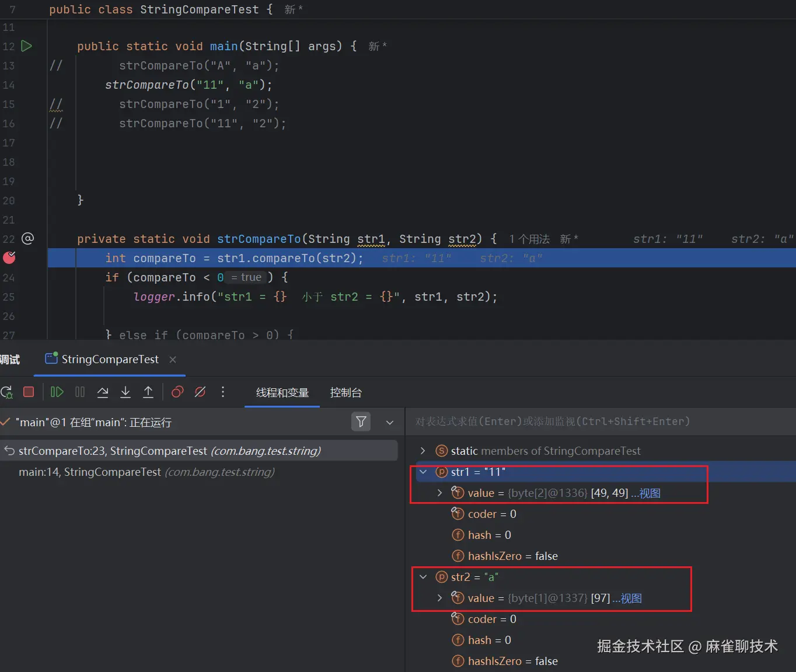Open more debugger actions menu
Viewport: 796px width, 672px height.
tap(223, 392)
